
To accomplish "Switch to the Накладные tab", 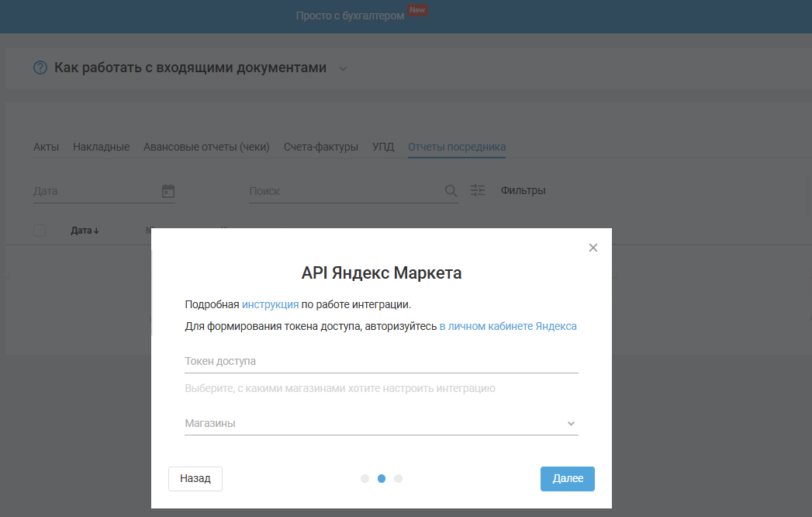I will tap(101, 147).
